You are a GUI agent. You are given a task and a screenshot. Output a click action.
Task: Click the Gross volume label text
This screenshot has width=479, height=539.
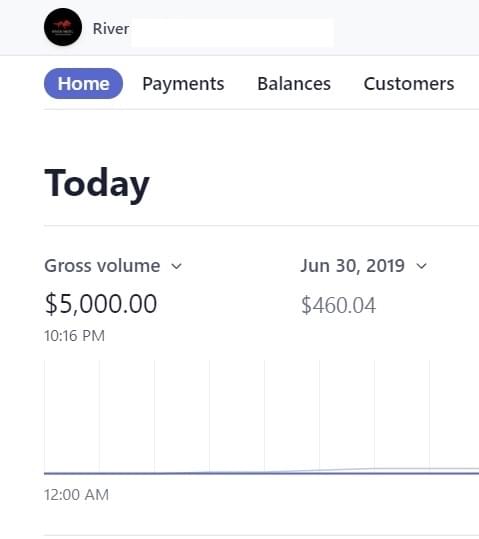pyautogui.click(x=102, y=266)
